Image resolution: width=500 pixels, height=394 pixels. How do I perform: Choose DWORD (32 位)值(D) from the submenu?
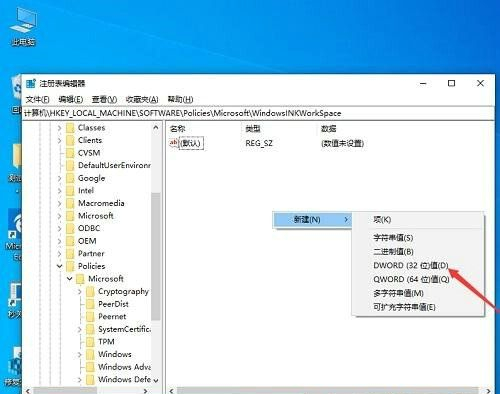[x=411, y=266]
